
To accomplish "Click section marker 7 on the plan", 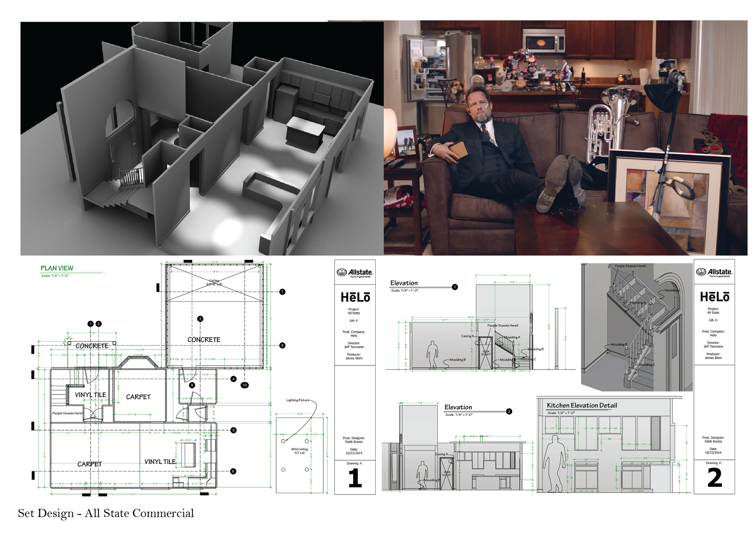I will pos(282,292).
